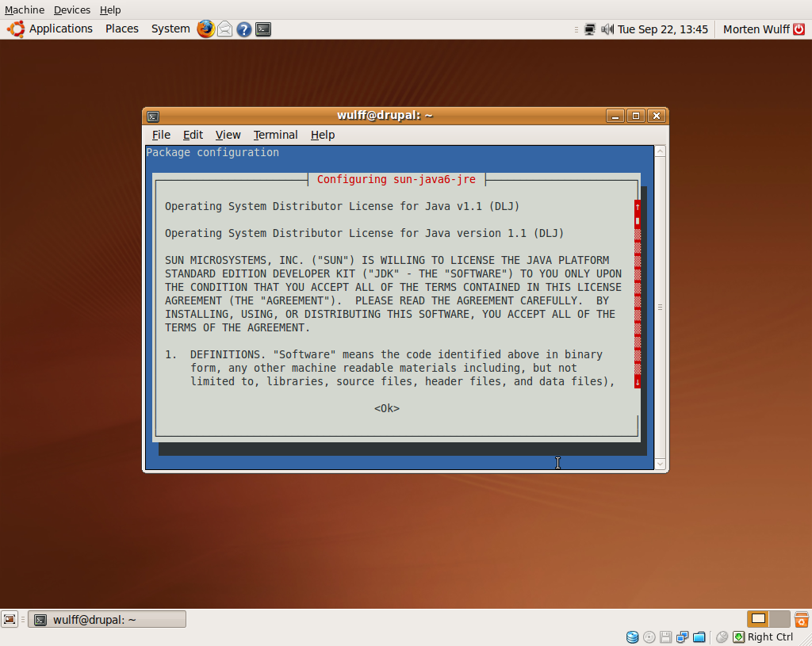This screenshot has height=646, width=812.
Task: Switch to the first workspace
Action: click(x=758, y=618)
